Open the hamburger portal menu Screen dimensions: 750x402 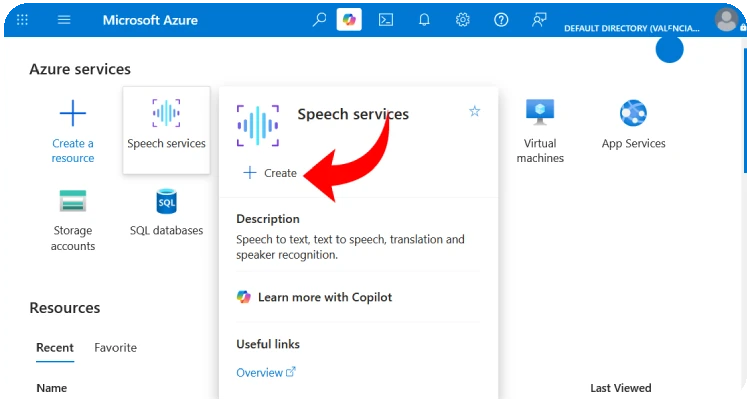tap(64, 20)
